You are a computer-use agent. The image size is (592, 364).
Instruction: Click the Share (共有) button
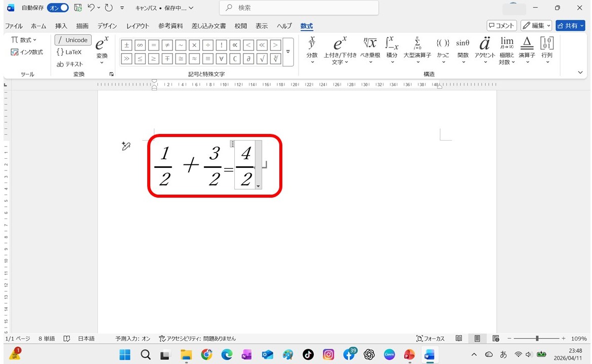(x=570, y=26)
